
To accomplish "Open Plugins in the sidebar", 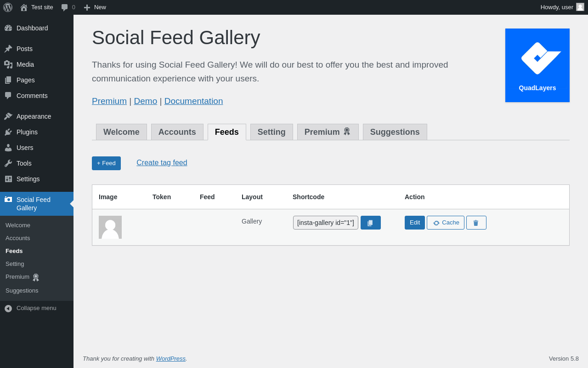I will (27, 132).
